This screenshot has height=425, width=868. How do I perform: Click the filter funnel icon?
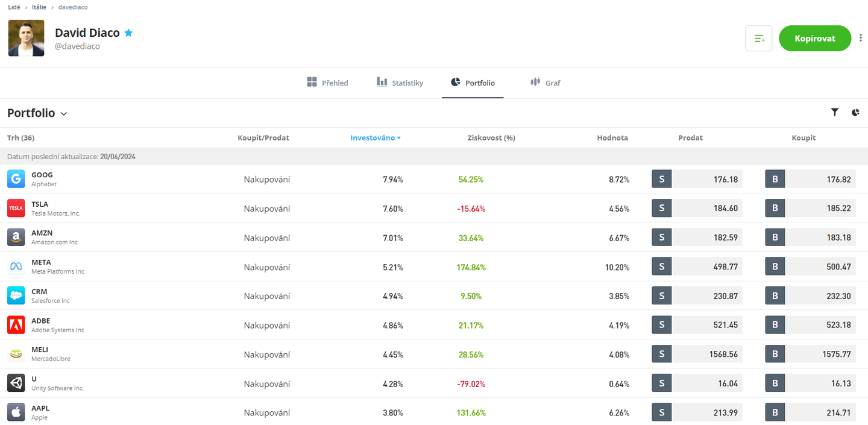click(834, 112)
